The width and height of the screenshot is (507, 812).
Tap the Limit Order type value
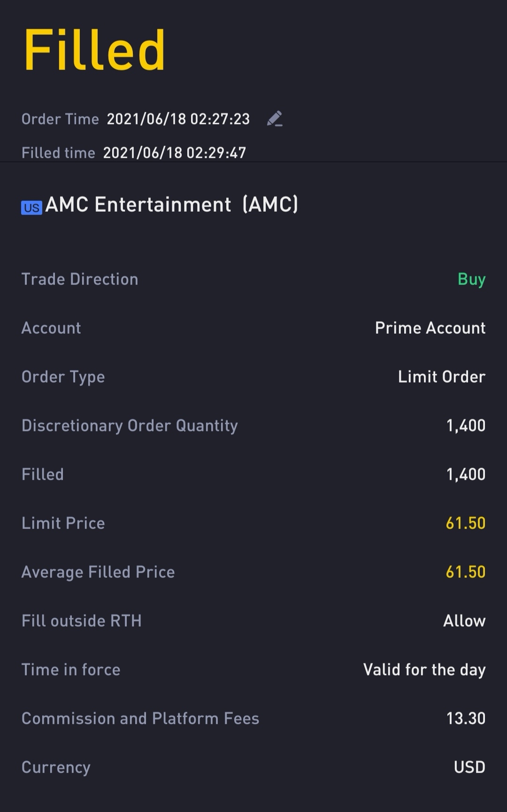click(x=442, y=376)
